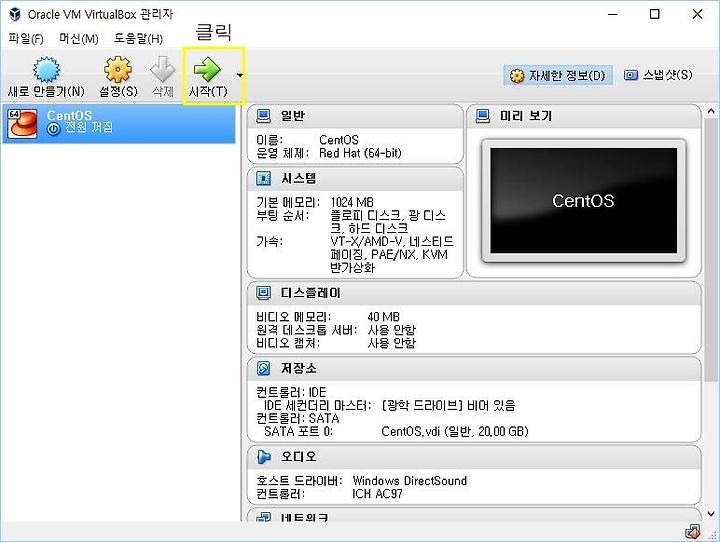
Task: Click the CentOS preview thumbnail screen
Action: pyautogui.click(x=584, y=200)
